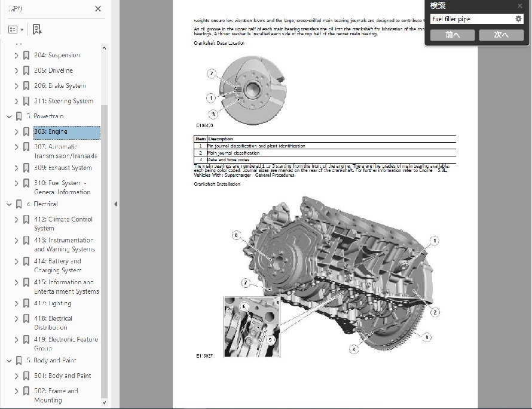
Task: Click the find current bookmark icon
Action: click(37, 29)
